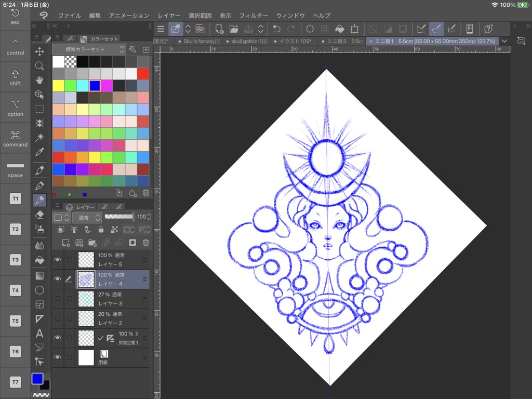The height and width of the screenshot is (399, 532).
Task: Open the フィルター menu
Action: pos(254,16)
